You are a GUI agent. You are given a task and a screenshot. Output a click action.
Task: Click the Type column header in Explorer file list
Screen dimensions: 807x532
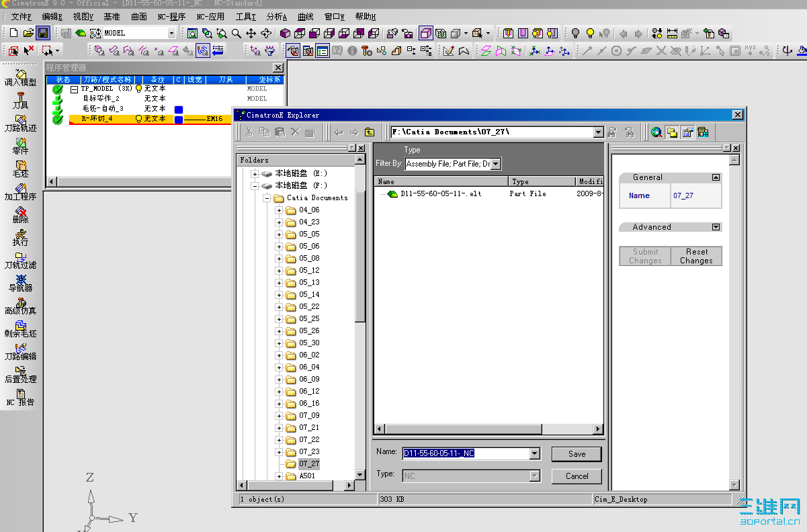point(542,181)
